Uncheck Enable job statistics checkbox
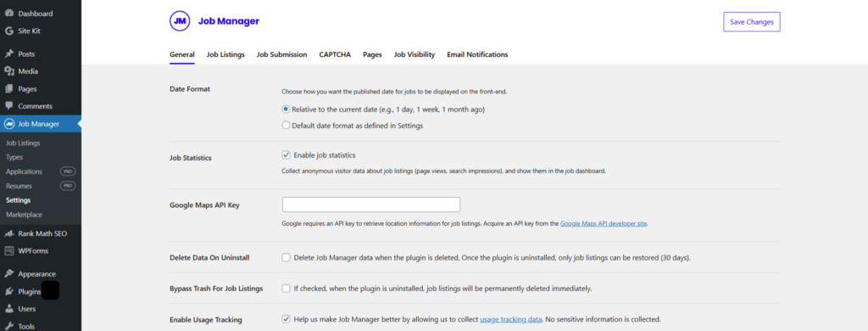This screenshot has height=331, width=868. pyautogui.click(x=286, y=154)
